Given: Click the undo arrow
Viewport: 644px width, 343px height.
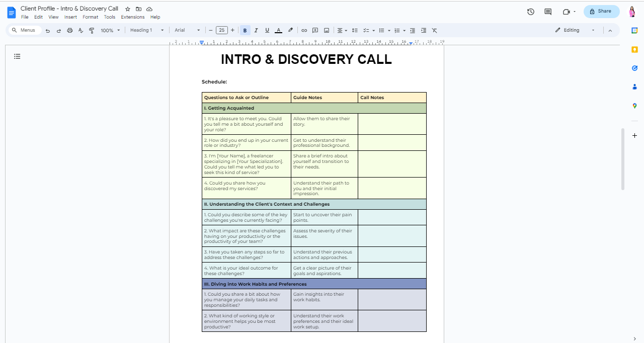Looking at the screenshot, I should pos(48,30).
